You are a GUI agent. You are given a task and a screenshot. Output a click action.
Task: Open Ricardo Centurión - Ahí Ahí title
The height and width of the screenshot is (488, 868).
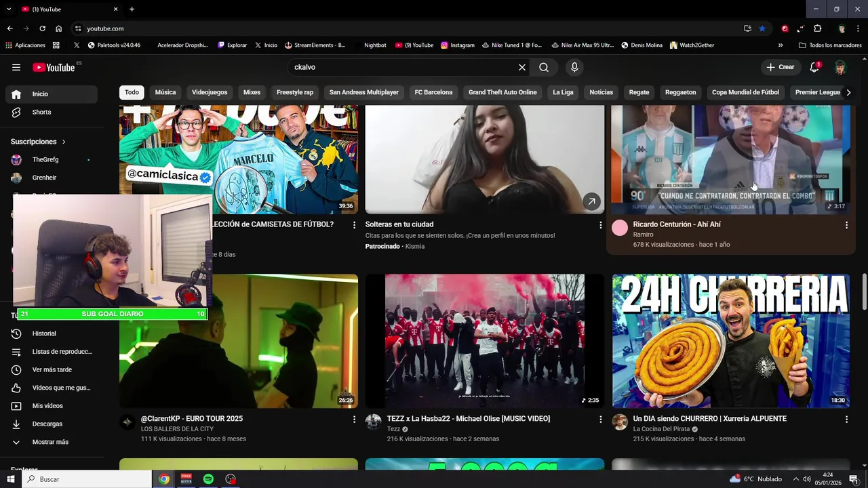pyautogui.click(x=677, y=224)
